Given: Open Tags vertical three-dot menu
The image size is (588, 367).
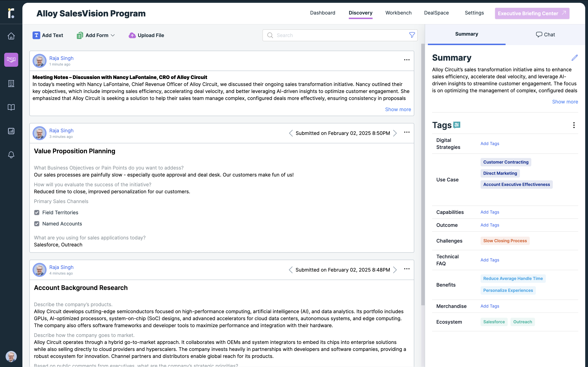Looking at the screenshot, I should tap(574, 125).
